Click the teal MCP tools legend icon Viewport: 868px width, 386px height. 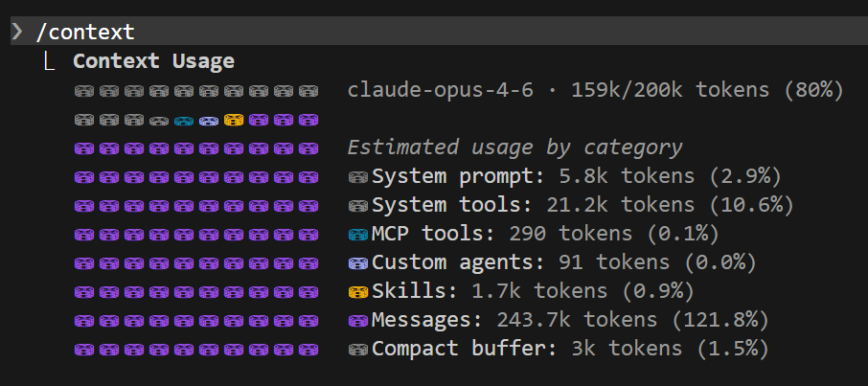point(358,235)
